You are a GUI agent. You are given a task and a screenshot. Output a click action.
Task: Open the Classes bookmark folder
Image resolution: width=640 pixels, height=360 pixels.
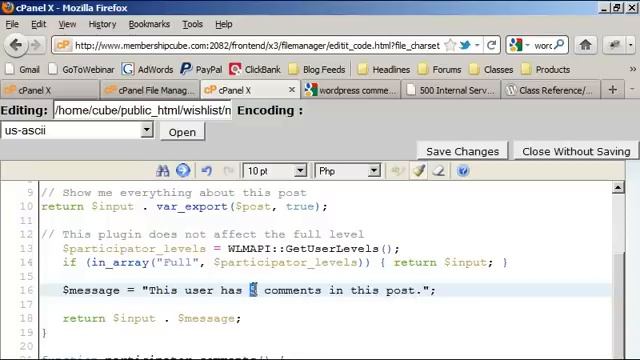(491, 69)
